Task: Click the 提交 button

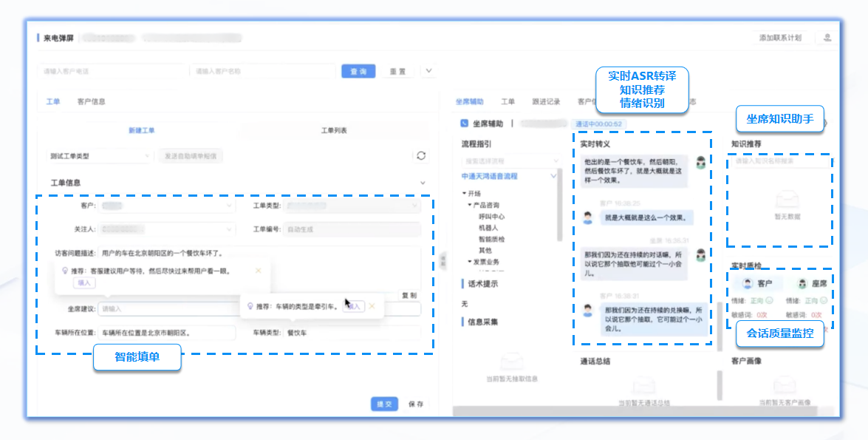Action: click(384, 404)
